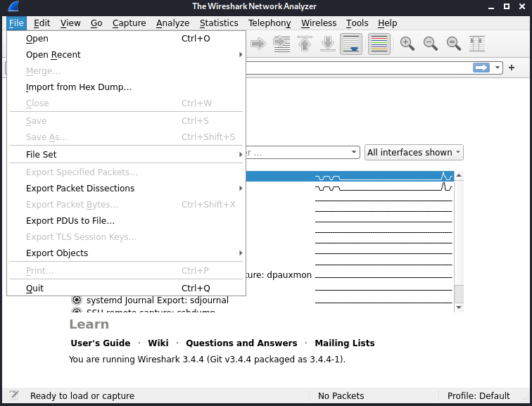Image resolution: width=532 pixels, height=406 pixels.
Task: Minimize the Wireshark window
Action: coord(491,6)
